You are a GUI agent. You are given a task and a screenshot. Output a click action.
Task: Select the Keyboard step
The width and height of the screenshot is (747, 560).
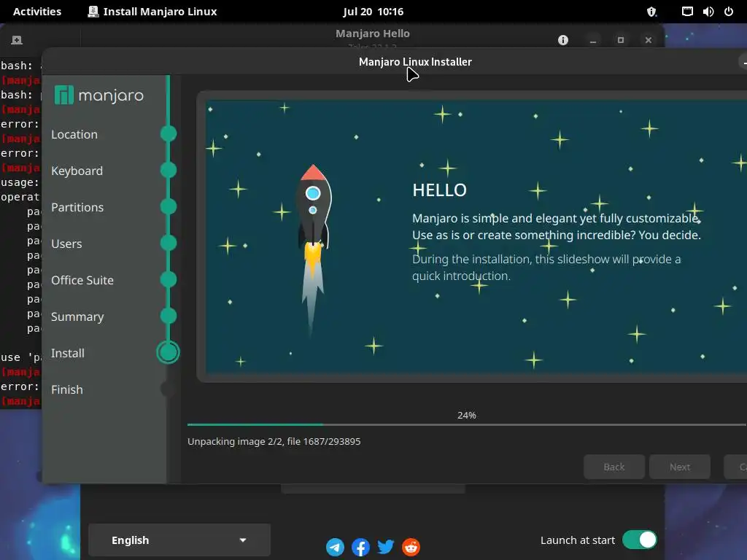click(77, 171)
